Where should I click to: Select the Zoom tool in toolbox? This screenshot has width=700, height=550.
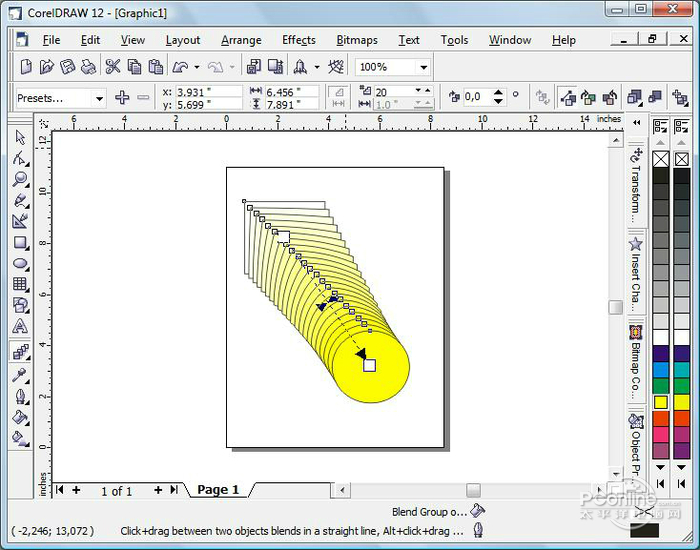(x=20, y=180)
